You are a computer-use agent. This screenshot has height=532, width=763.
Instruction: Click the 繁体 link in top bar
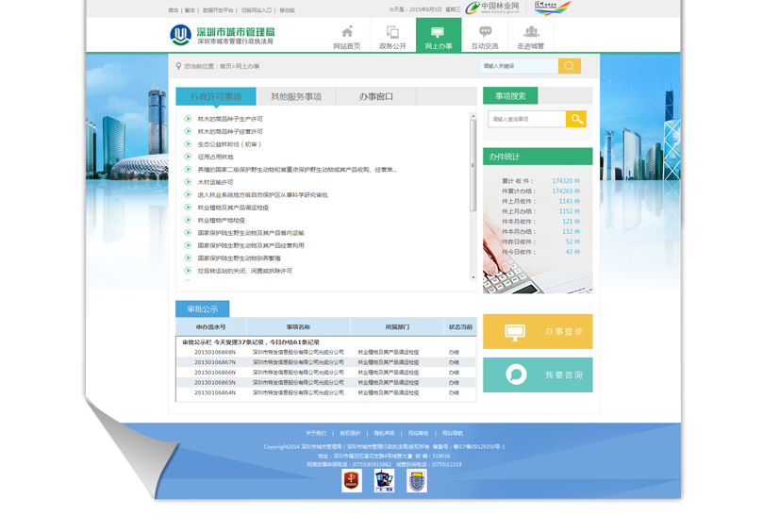click(x=190, y=10)
